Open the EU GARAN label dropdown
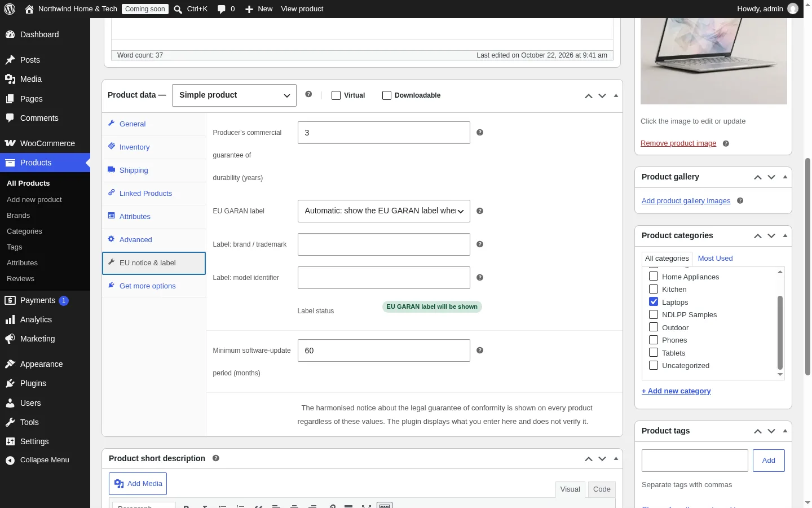Image resolution: width=812 pixels, height=508 pixels. pyautogui.click(x=384, y=211)
